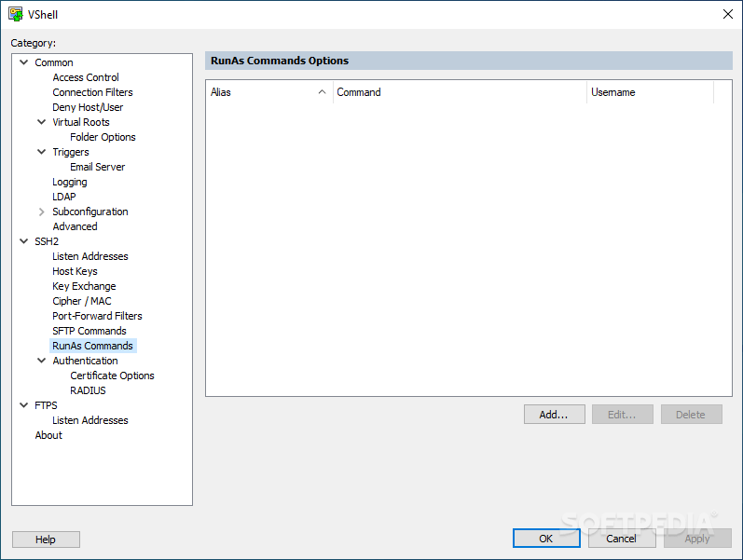
Task: Select Virtual Roots category
Action: (80, 122)
